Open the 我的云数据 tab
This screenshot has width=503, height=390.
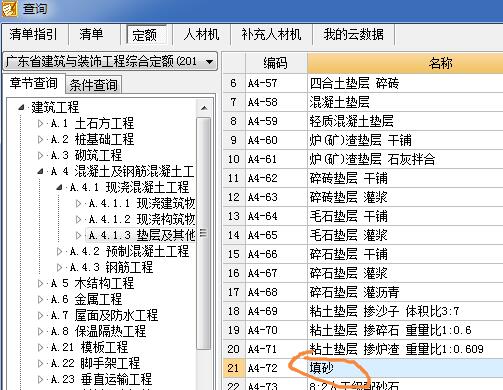point(354,34)
